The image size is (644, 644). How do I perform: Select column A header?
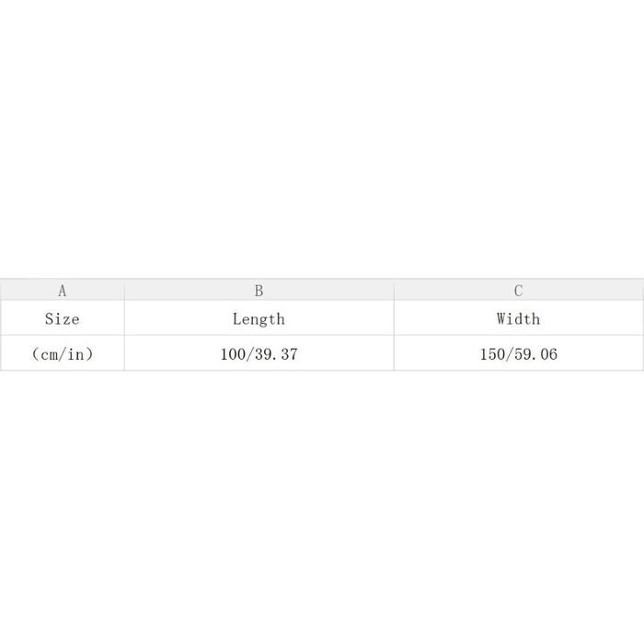[63, 291]
